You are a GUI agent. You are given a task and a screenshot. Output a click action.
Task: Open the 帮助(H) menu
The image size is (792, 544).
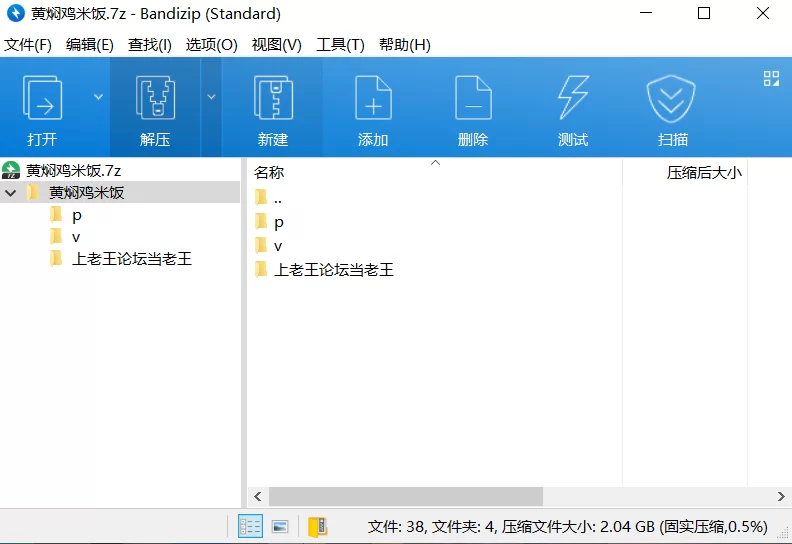pos(405,45)
